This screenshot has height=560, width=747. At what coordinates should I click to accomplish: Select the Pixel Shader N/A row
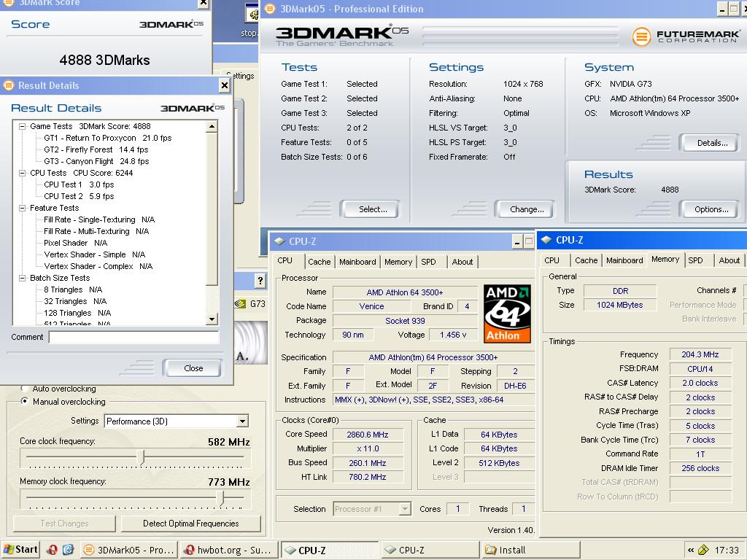coord(75,243)
